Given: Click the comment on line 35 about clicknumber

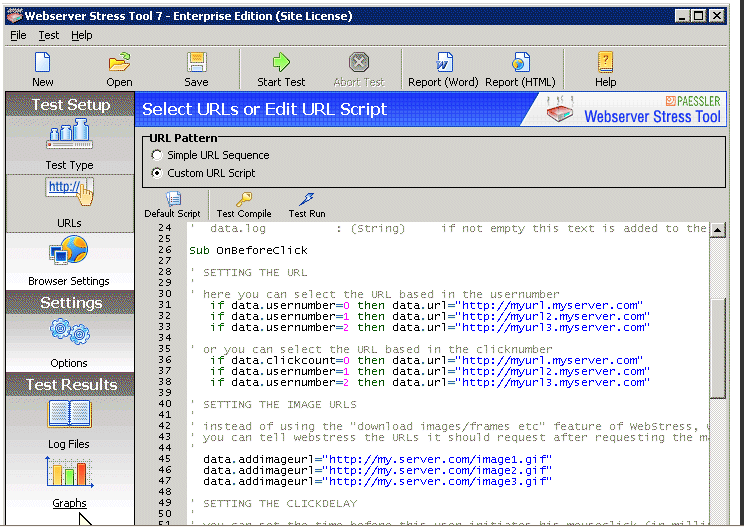Looking at the screenshot, I should pyautogui.click(x=371, y=350).
